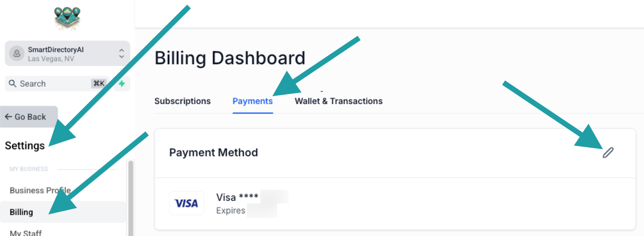Open the SmartDirectoryAI Las Vegas location selector
Viewport: 644px width, 236px height.
click(x=67, y=54)
